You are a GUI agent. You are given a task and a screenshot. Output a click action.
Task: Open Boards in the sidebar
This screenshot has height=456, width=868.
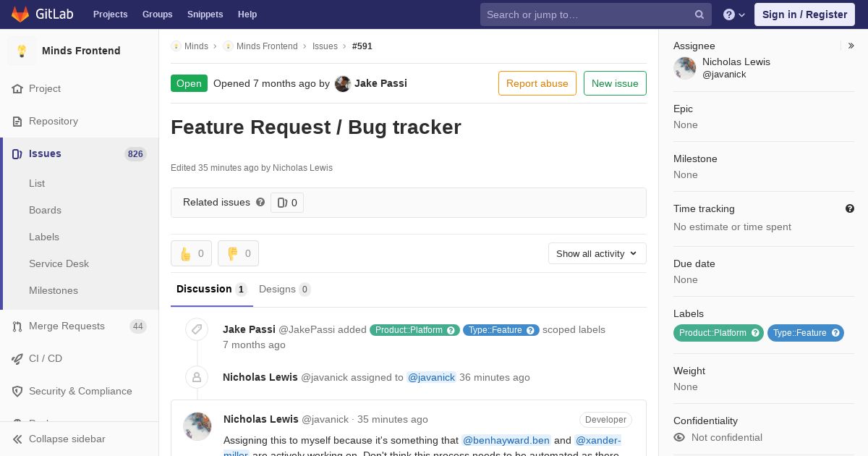point(45,210)
